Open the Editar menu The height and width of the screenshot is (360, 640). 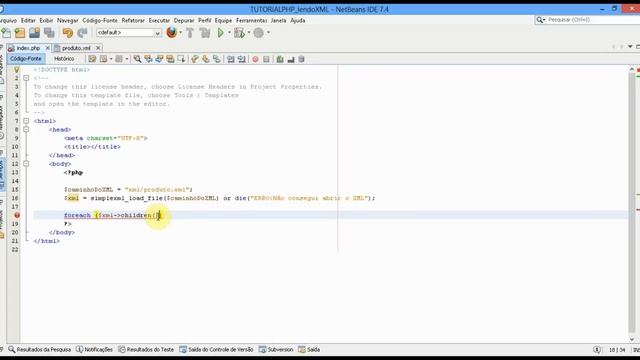tap(28, 20)
